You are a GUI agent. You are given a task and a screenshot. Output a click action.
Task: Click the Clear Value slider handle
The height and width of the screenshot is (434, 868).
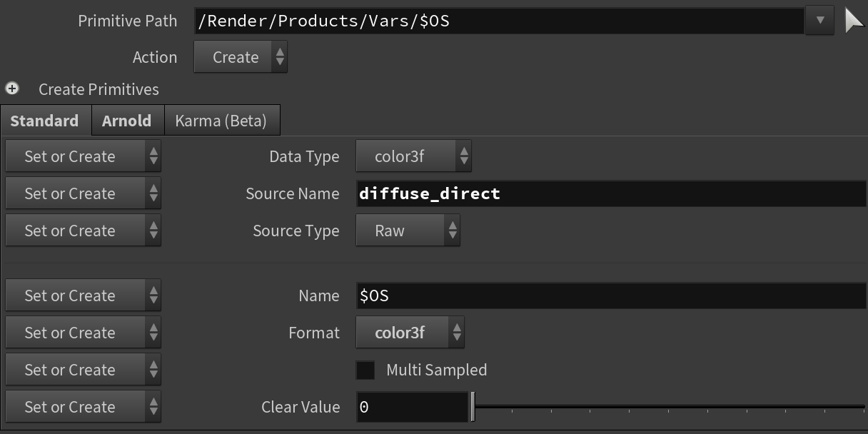tap(473, 407)
